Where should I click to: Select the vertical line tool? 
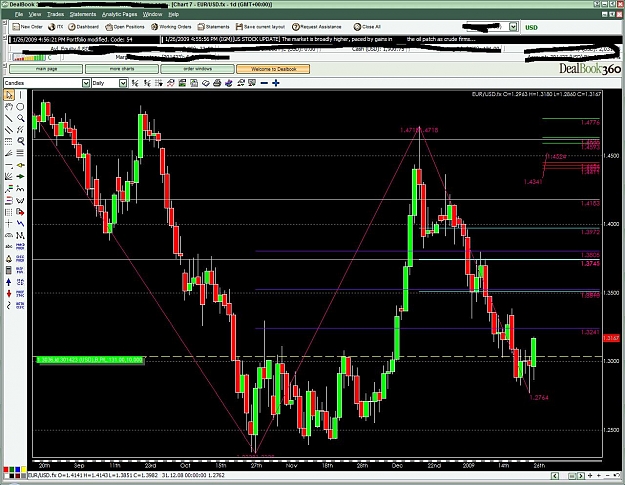[x=20, y=95]
